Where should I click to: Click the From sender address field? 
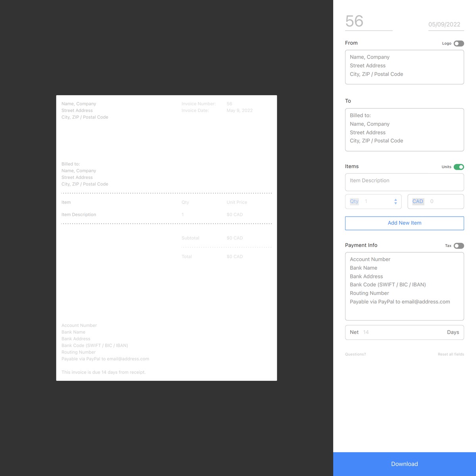click(x=404, y=67)
